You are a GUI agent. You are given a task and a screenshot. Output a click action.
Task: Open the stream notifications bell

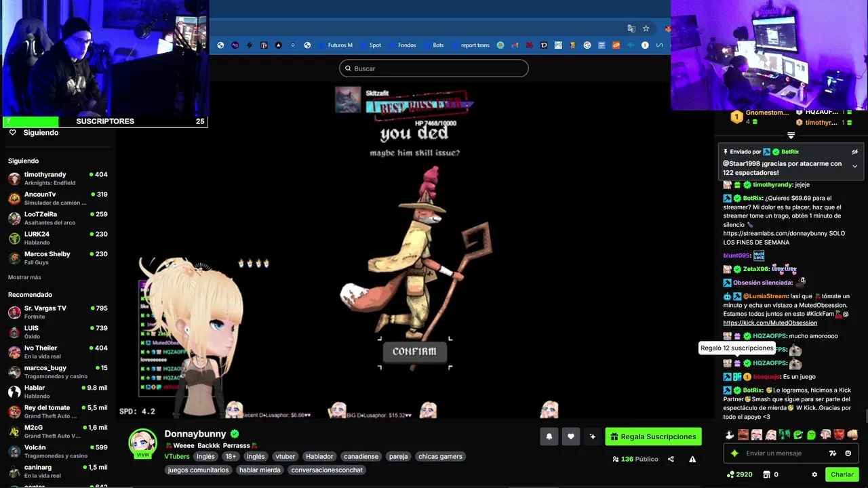(x=549, y=437)
